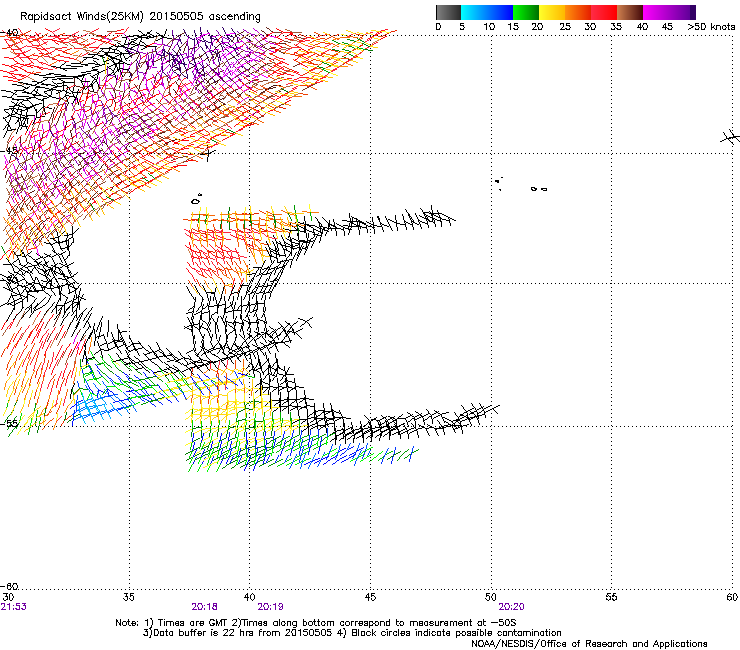Click the latitude label -45
The width and height of the screenshot is (740, 650).
pos(10,151)
